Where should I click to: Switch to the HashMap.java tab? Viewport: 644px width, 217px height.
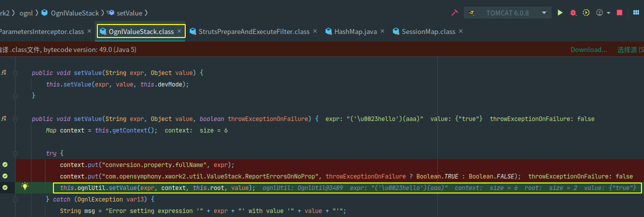[355, 31]
